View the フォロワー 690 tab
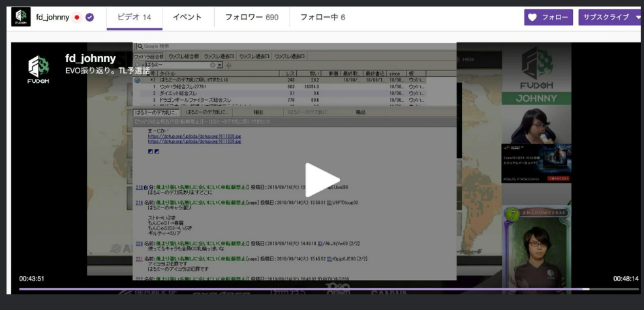The image size is (644, 310). point(252,17)
